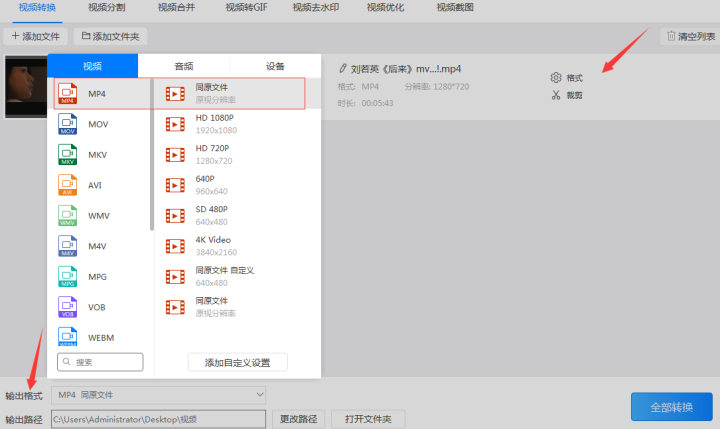Click the file name 刘若英《后来》mv...!.mp4
The height and width of the screenshot is (429, 720).
pyautogui.click(x=406, y=69)
